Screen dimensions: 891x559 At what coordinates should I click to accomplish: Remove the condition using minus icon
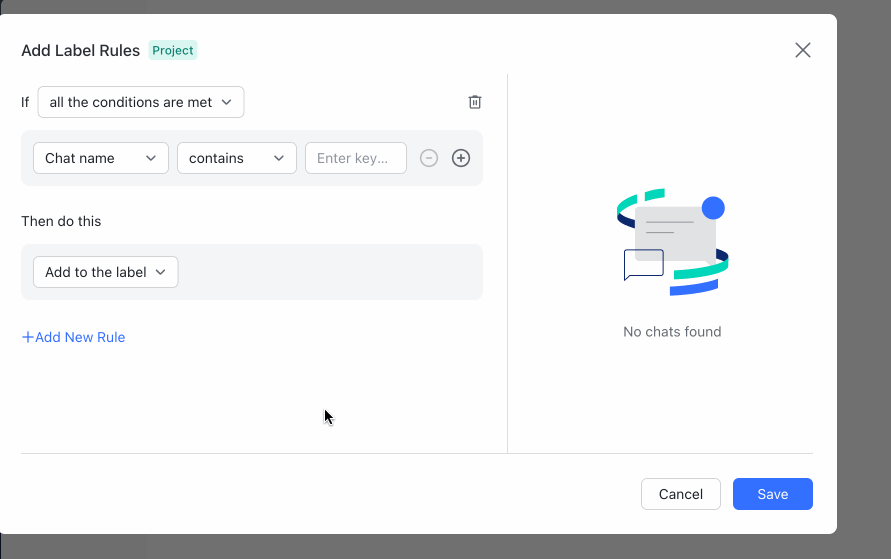[x=429, y=158]
